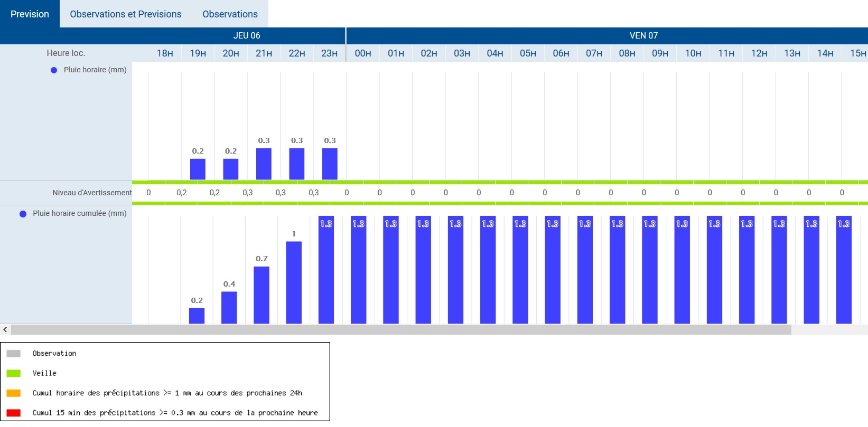Image resolution: width=868 pixels, height=427 pixels.
Task: Click the gray Observation legend swatch
Action: [x=14, y=354]
